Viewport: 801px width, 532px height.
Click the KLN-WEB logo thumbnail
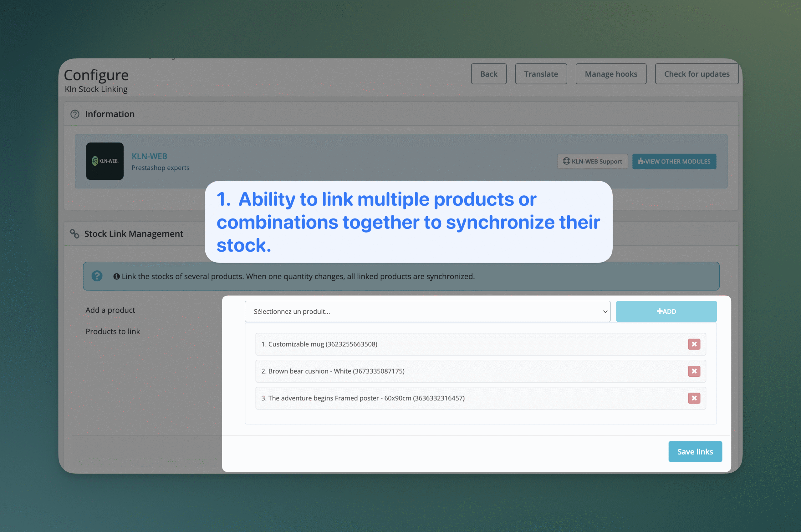pyautogui.click(x=105, y=161)
